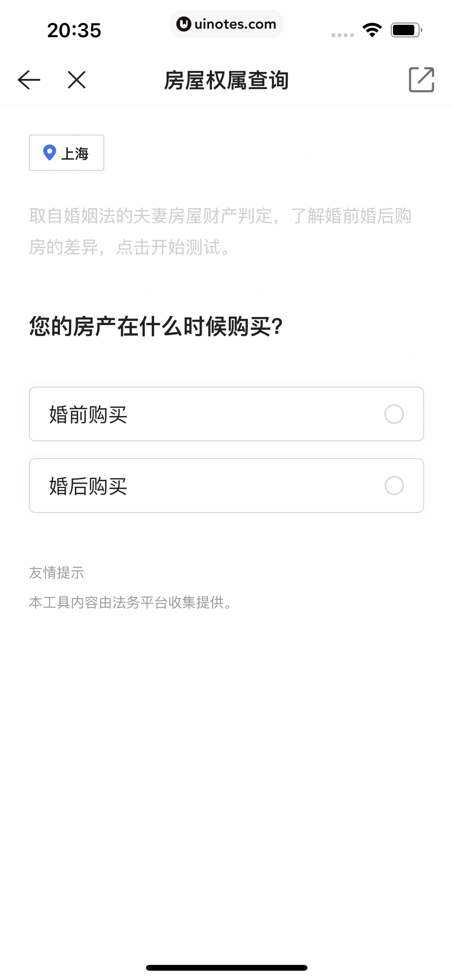
Task: Close the page with the X icon
Action: (x=77, y=80)
